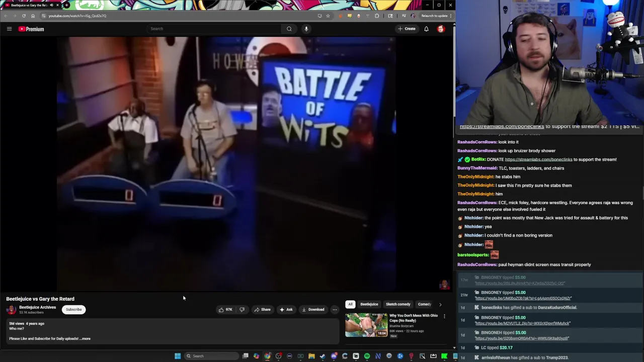Click Relaunch to update button
The width and height of the screenshot is (644, 362).
click(437, 16)
